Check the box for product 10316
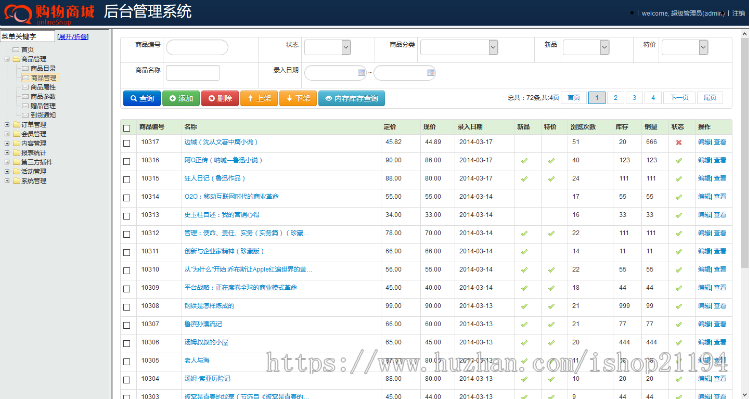The height and width of the screenshot is (399, 750). (x=127, y=161)
